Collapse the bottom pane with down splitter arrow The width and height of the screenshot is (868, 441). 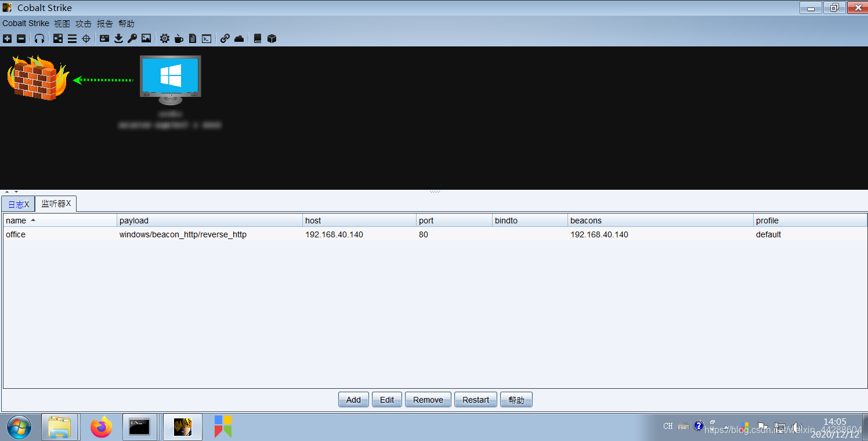(16, 191)
